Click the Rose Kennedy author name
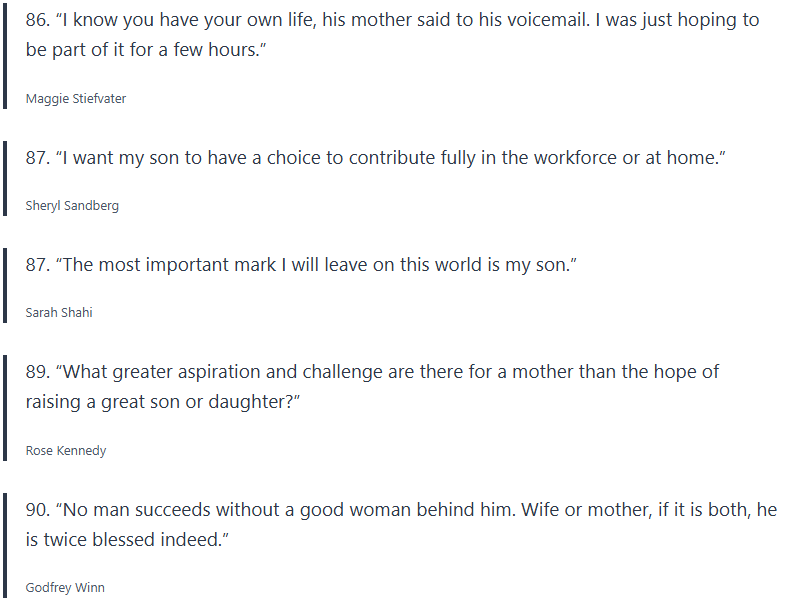 [x=66, y=450]
